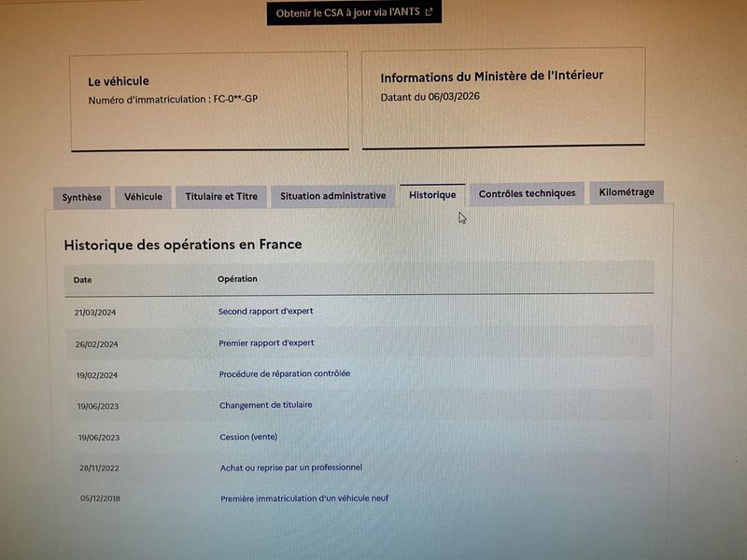Switch to the Kilométrage tab
The height and width of the screenshot is (560, 747).
click(627, 192)
